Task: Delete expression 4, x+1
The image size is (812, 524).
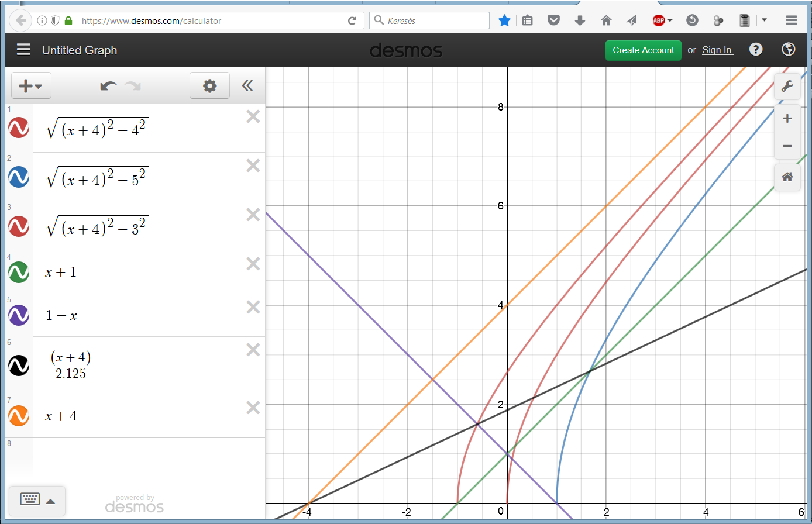Action: point(253,264)
